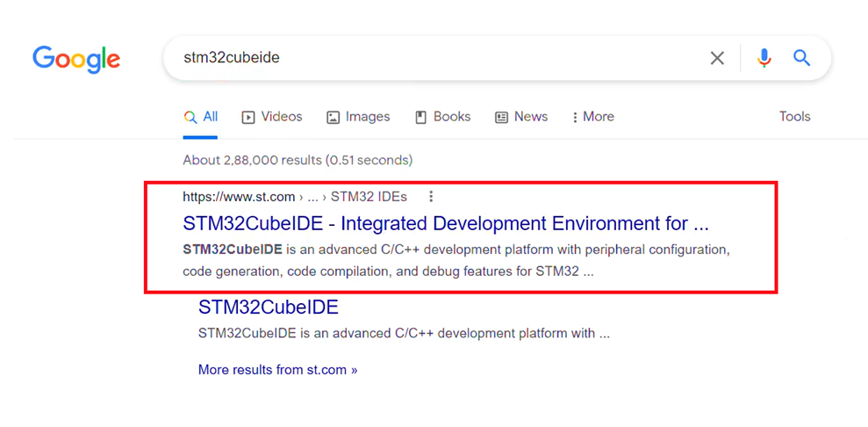Click the Google logo

click(x=76, y=59)
